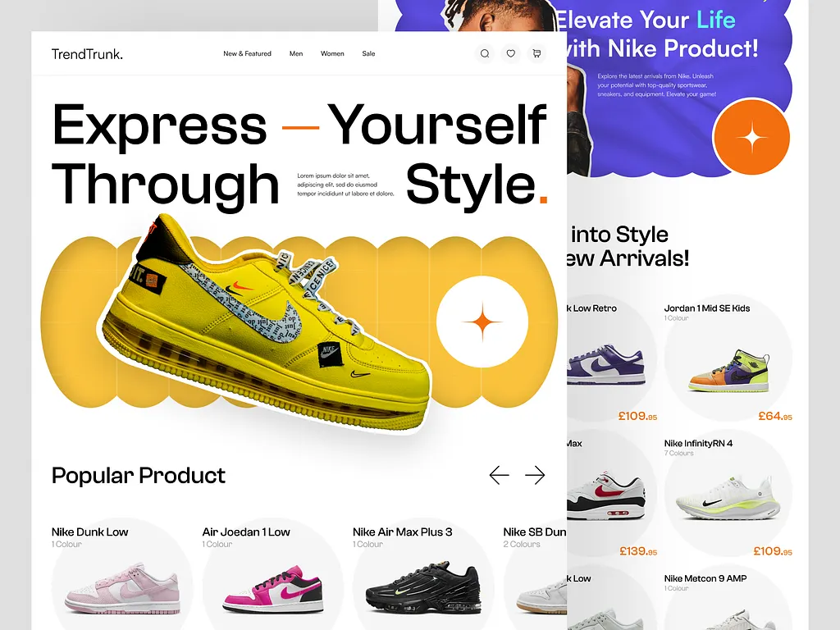The image size is (840, 630).
Task: Click the white circle star icon
Action: pyautogui.click(x=482, y=322)
